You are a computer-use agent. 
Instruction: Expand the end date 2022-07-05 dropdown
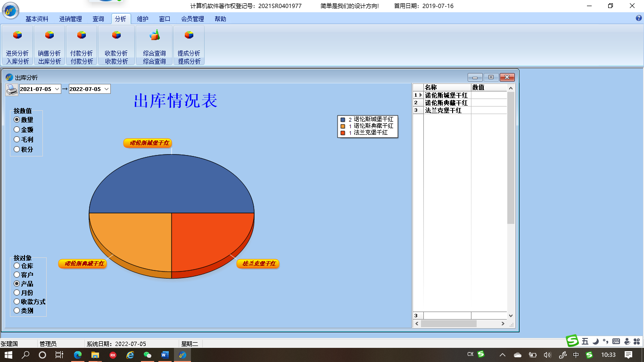(107, 89)
